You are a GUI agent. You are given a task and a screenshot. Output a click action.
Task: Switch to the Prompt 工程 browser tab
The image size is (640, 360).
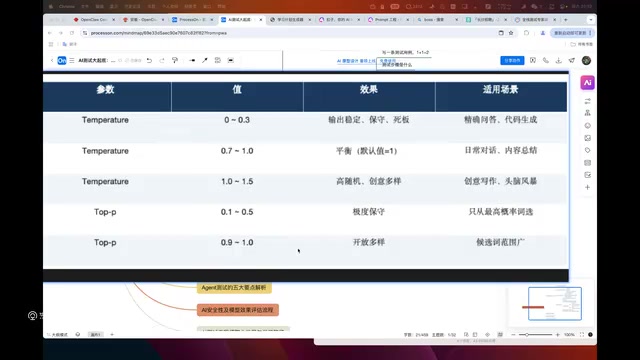388,20
